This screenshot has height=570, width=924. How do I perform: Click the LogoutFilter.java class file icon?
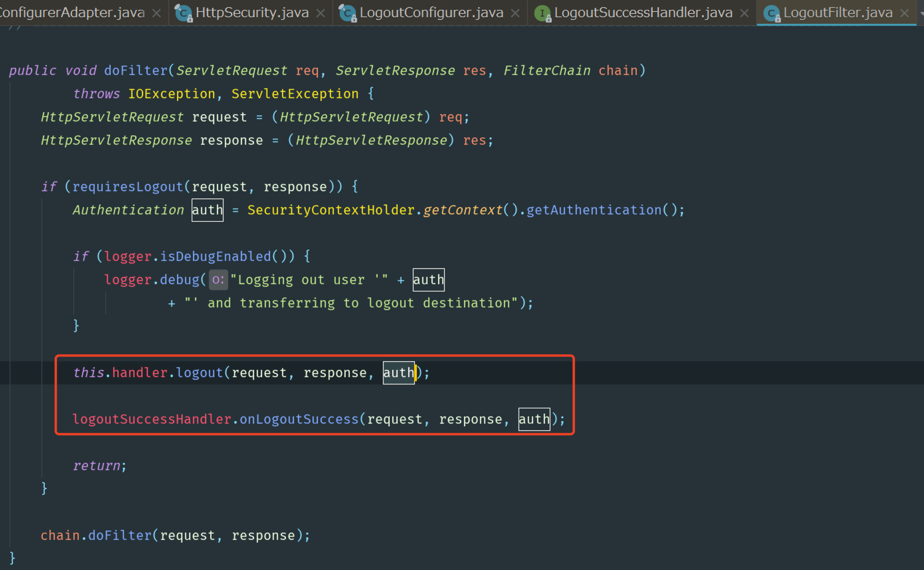click(x=771, y=13)
